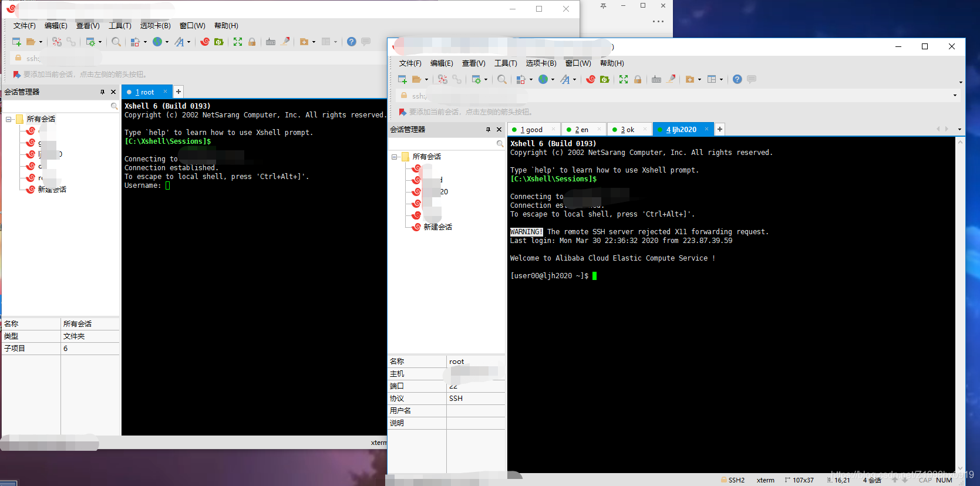Click compose folder-plus icon in front toolbar
The height and width of the screenshot is (486, 980).
tap(690, 79)
